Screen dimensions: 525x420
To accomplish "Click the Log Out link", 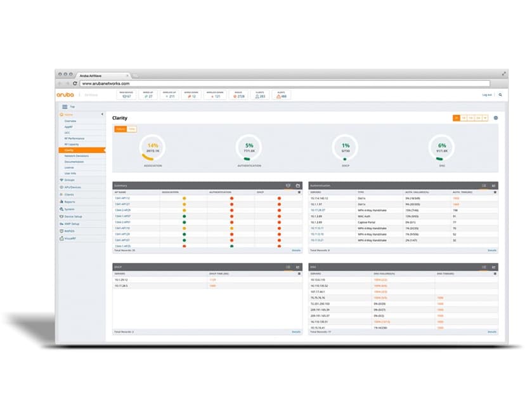I will pyautogui.click(x=486, y=95).
